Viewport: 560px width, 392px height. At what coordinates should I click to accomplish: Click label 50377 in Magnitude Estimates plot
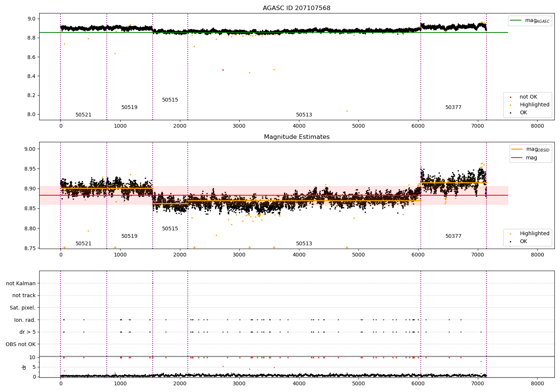(453, 236)
